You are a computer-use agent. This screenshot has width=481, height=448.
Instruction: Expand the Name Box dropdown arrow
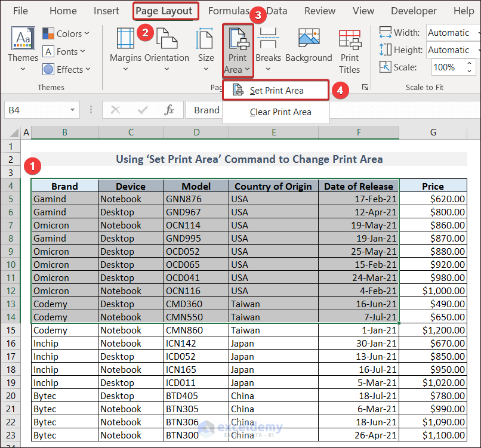72,110
